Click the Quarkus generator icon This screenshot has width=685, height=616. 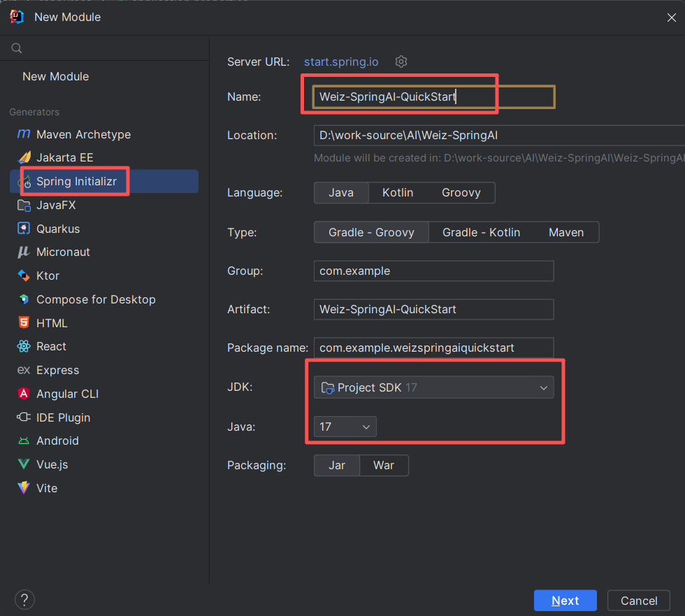click(24, 229)
